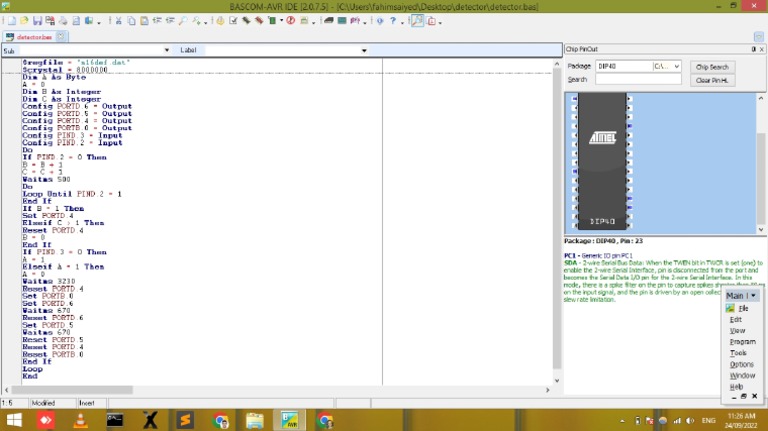Click the Save file toolbar icon
The height and width of the screenshot is (431, 768).
37,20
